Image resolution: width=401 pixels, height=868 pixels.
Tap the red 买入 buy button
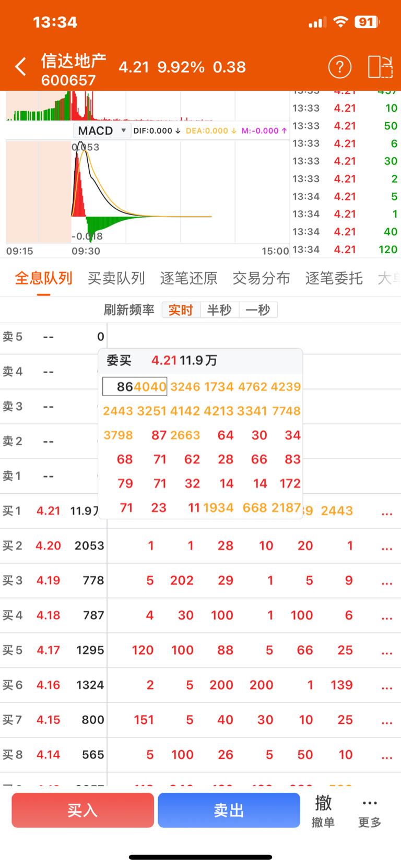(83, 810)
